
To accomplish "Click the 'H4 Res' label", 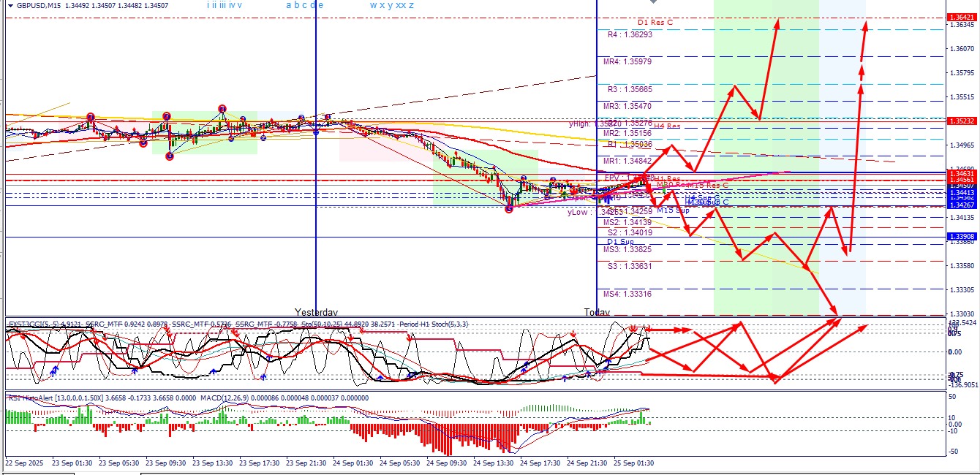I will [667, 126].
